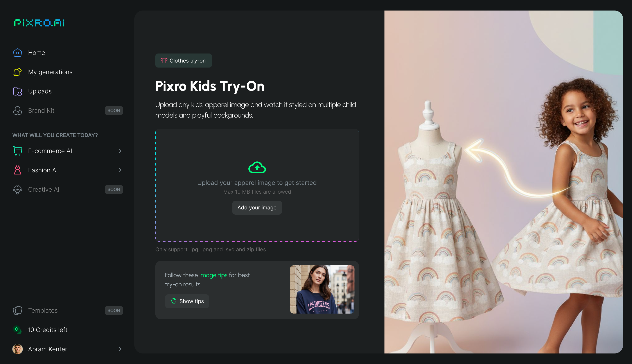Click the Templates icon in sidebar
The width and height of the screenshot is (632, 364).
pyautogui.click(x=18, y=310)
